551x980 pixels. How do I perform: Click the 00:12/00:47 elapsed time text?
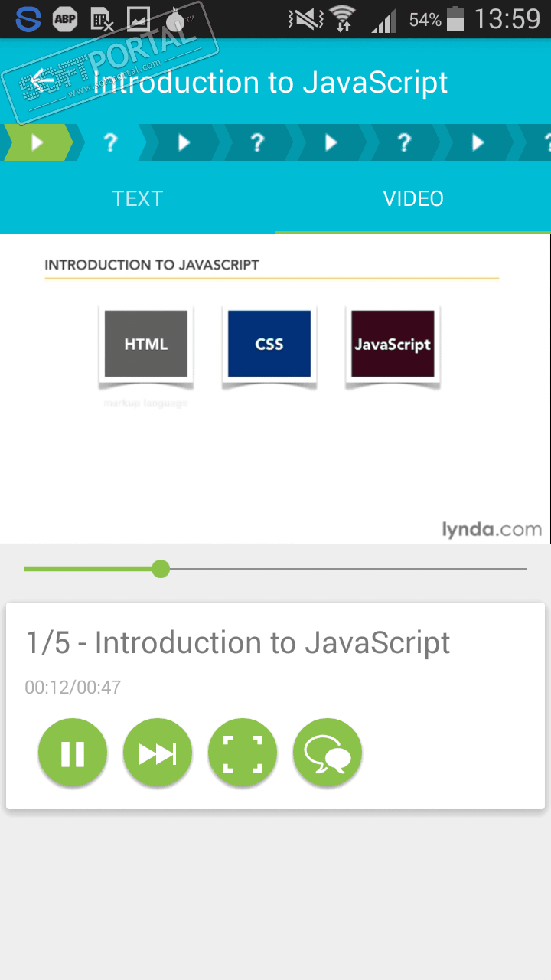point(73,687)
